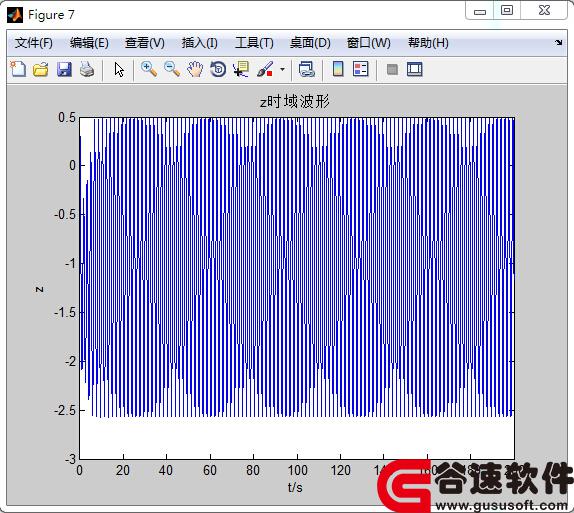Click the MATLAB icon in the title bar

[15, 15]
